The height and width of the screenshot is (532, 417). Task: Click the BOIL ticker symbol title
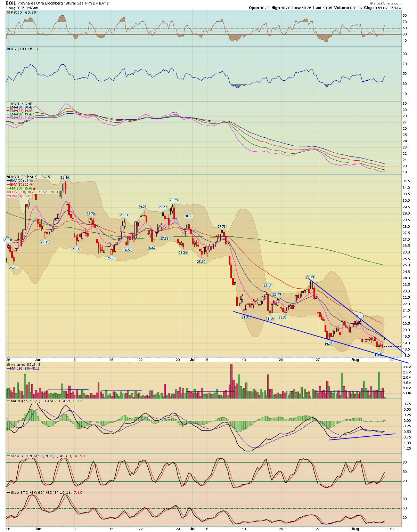click(10, 3)
